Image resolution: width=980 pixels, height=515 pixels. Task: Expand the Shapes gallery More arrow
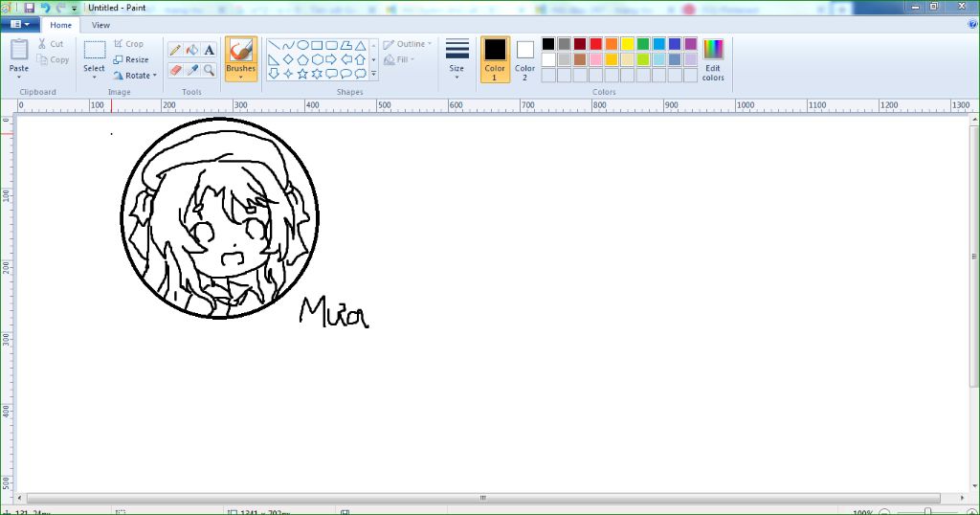(374, 74)
